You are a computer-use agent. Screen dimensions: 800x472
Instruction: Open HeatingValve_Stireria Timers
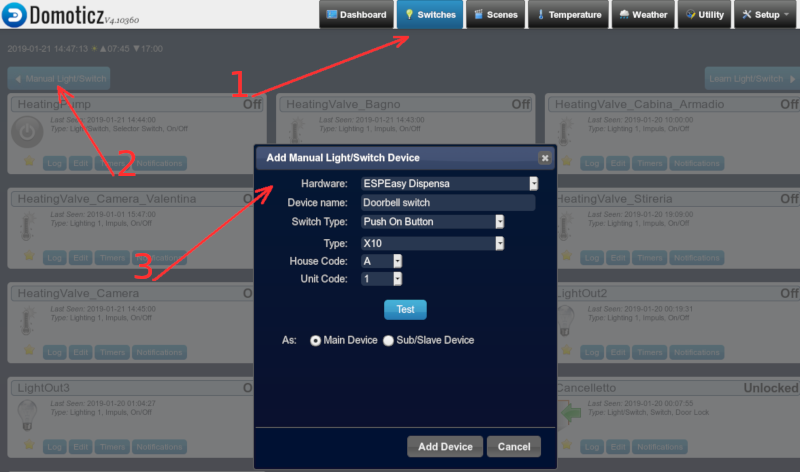(649, 258)
